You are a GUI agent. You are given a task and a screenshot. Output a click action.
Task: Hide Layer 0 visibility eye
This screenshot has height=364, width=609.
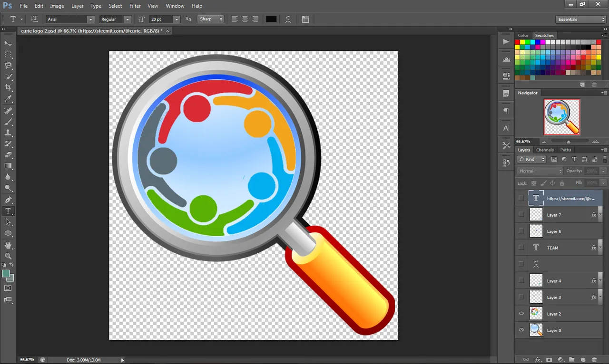coord(521,330)
